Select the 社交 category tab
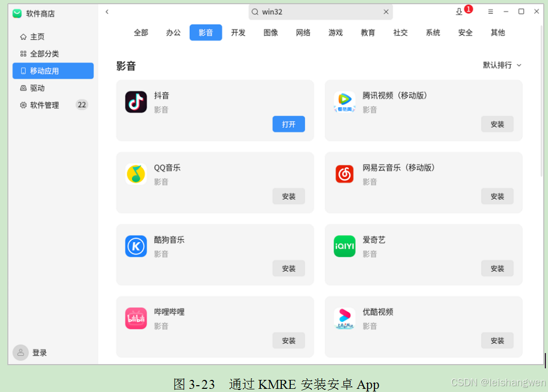The height and width of the screenshot is (392, 548). (x=401, y=33)
